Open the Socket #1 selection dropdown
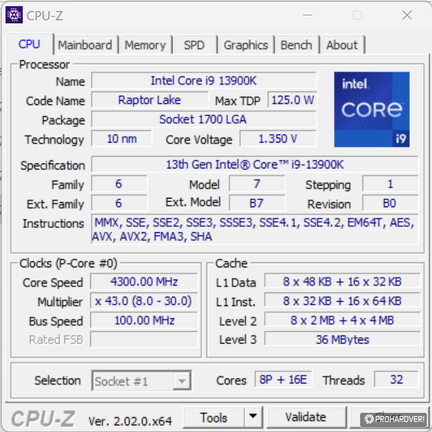Screen dimensions: 432x432 pos(141,381)
